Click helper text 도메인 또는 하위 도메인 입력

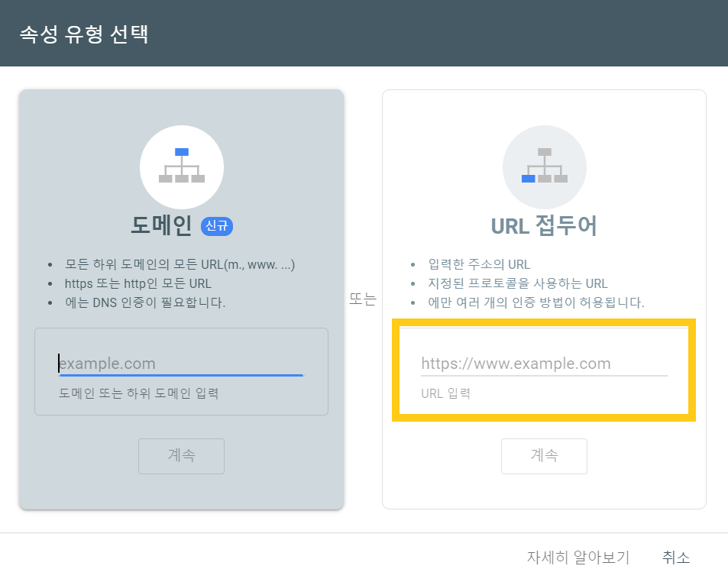[138, 393]
